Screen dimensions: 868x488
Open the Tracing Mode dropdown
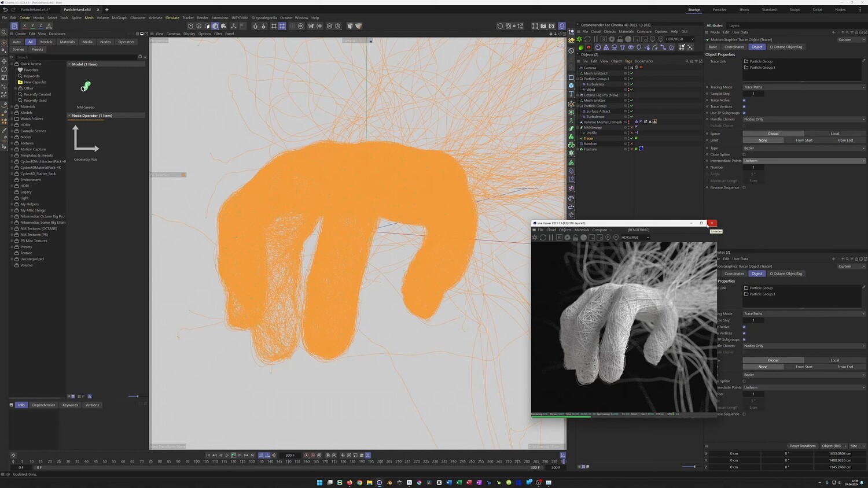804,87
